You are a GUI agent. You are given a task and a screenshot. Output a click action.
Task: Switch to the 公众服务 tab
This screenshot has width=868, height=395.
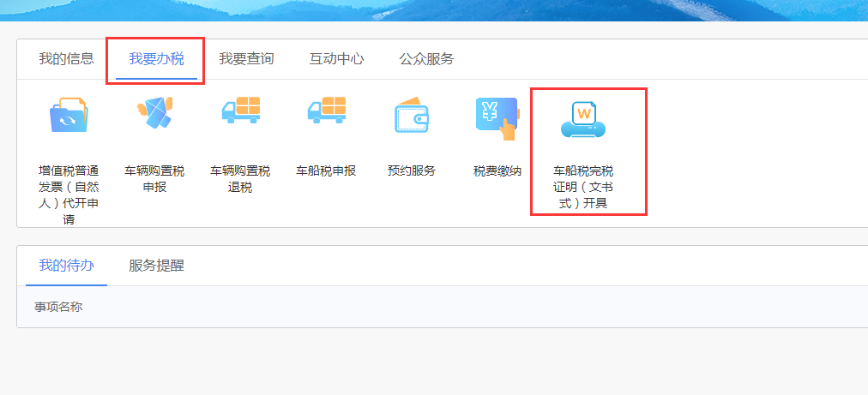pos(426,59)
